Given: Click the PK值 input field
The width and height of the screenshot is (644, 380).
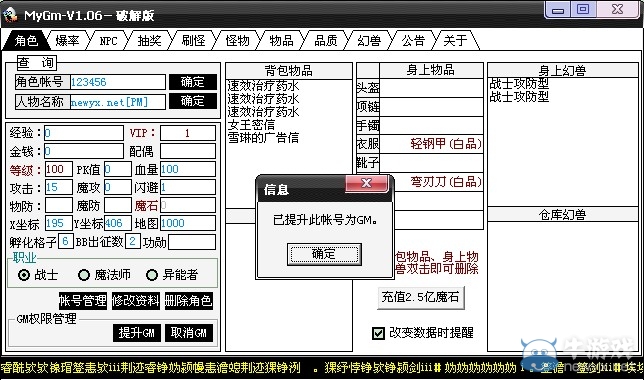Looking at the screenshot, I should tap(117, 169).
